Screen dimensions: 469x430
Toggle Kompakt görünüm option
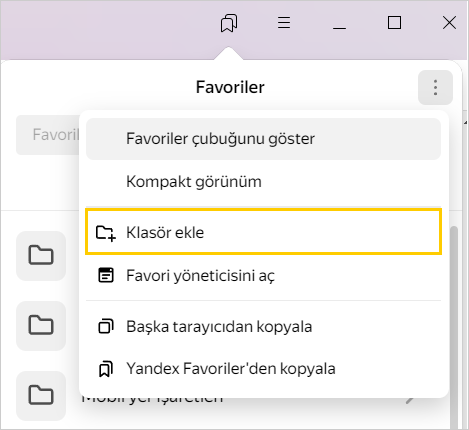pyautogui.click(x=263, y=182)
